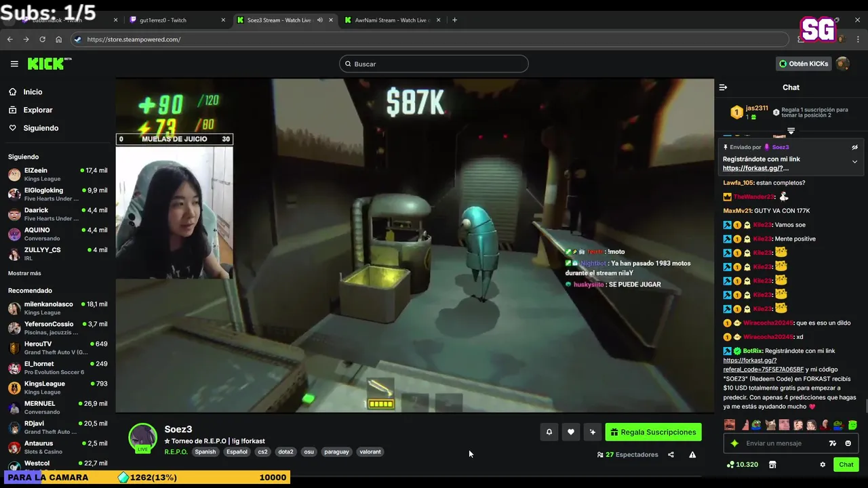
Task: Go forward with the browser forward arrow
Action: (26, 39)
